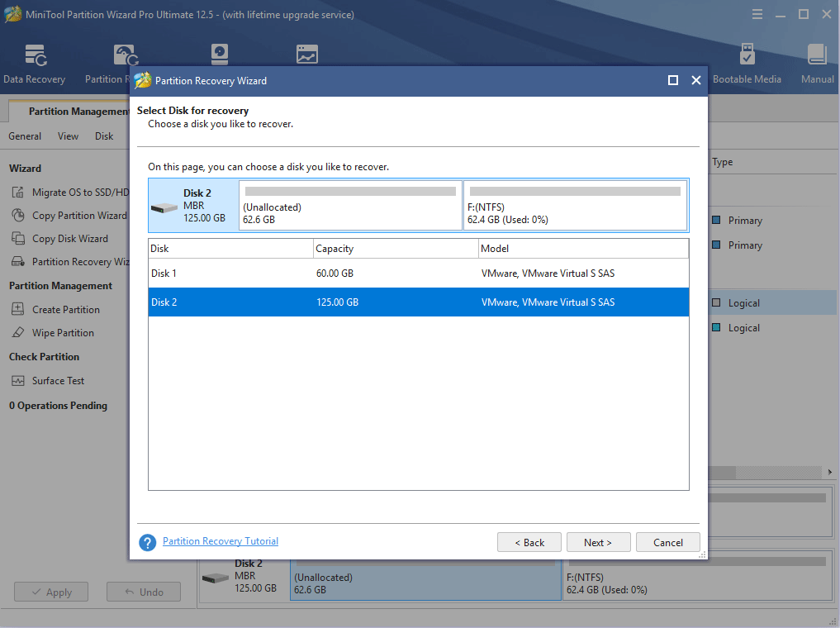Click Wipe Partition label
The height and width of the screenshot is (628, 840).
click(64, 333)
